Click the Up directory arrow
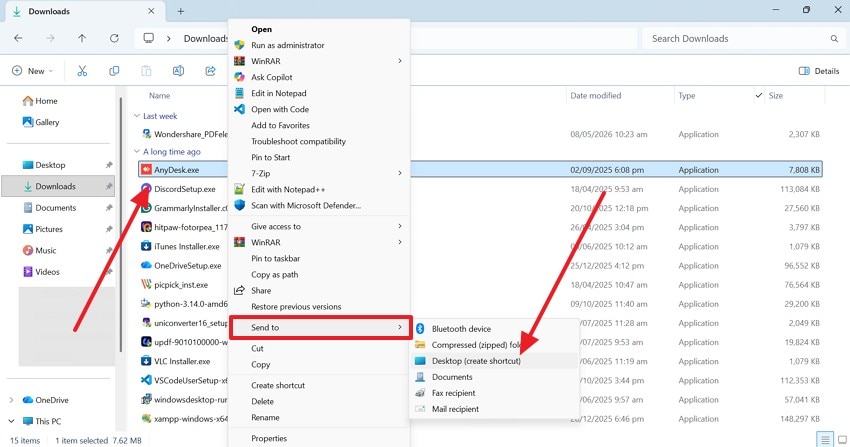This screenshot has width=850, height=447. click(x=82, y=38)
